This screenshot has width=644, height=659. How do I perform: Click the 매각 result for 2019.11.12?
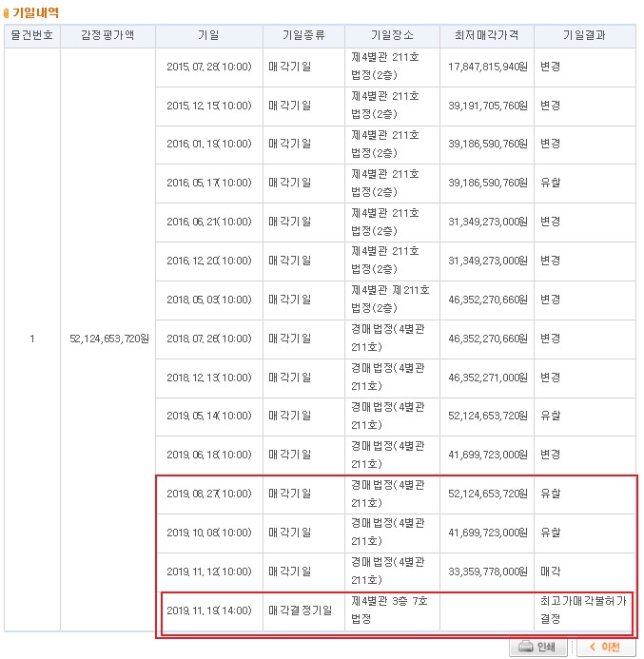pos(551,572)
